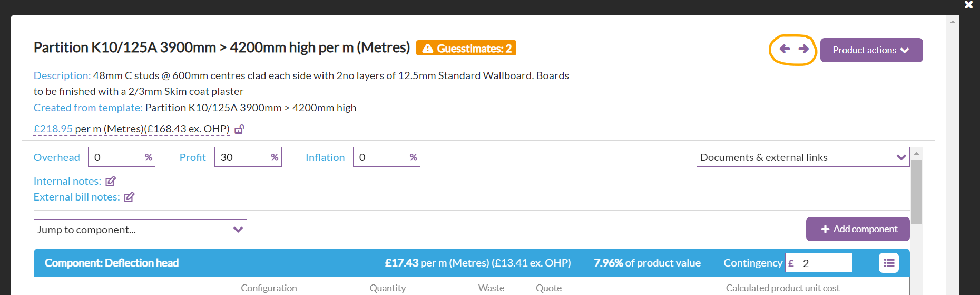The image size is (980, 295).
Task: Click the unlock padlock icon beside price
Action: pos(239,129)
